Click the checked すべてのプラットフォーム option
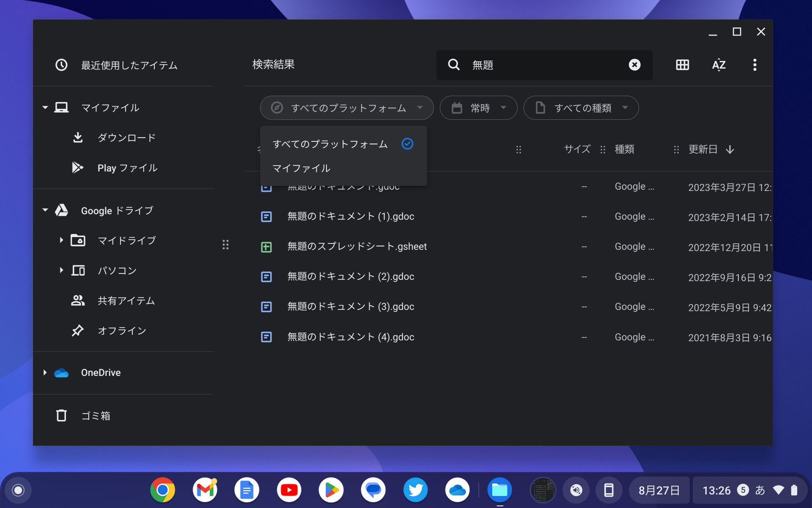 click(329, 144)
